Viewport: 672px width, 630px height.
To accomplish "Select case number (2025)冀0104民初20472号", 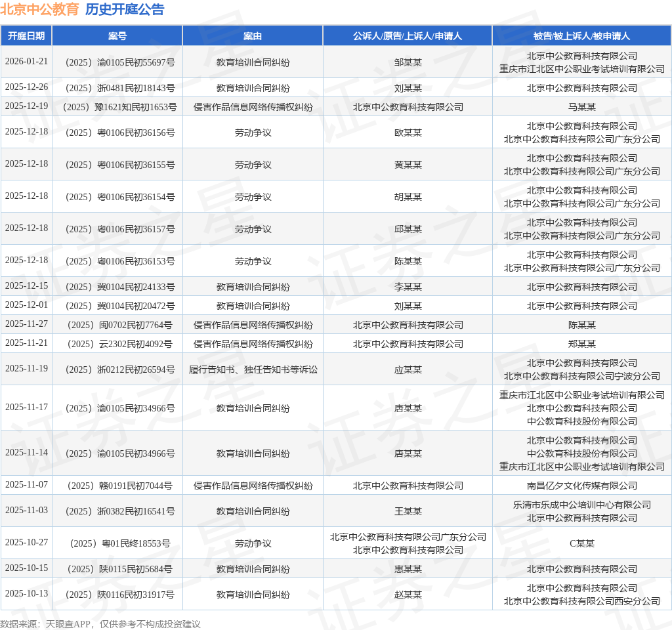I will pos(120,306).
